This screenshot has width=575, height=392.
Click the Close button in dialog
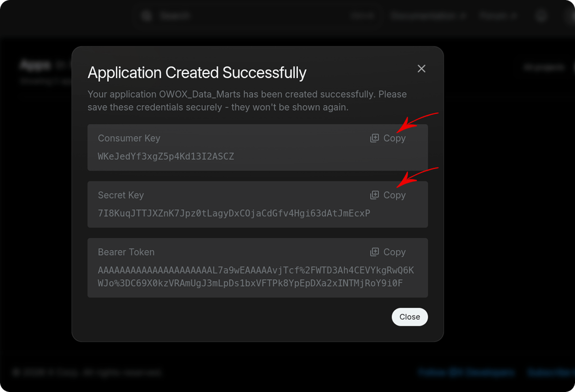click(x=410, y=317)
